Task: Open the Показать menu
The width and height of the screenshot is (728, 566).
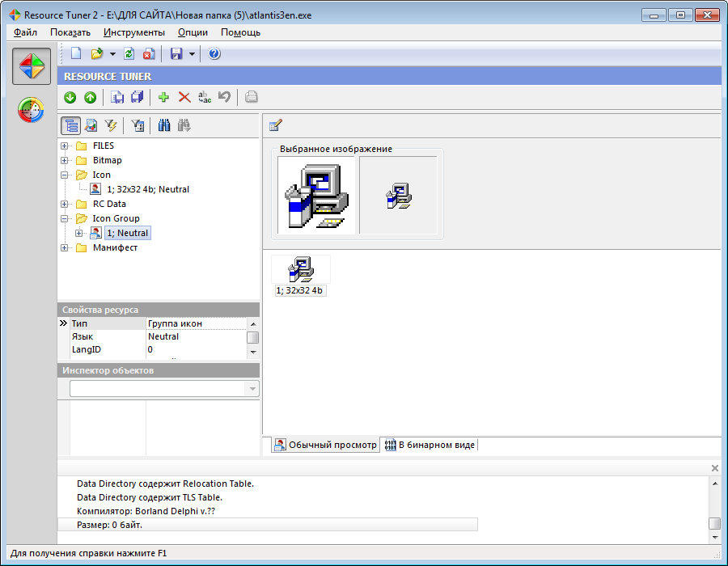Action: [70, 32]
